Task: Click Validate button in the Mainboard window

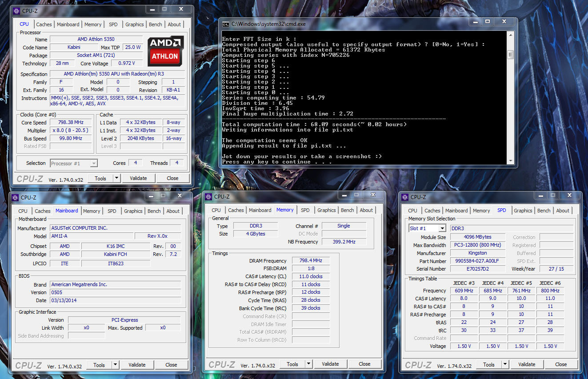Action: (137, 365)
